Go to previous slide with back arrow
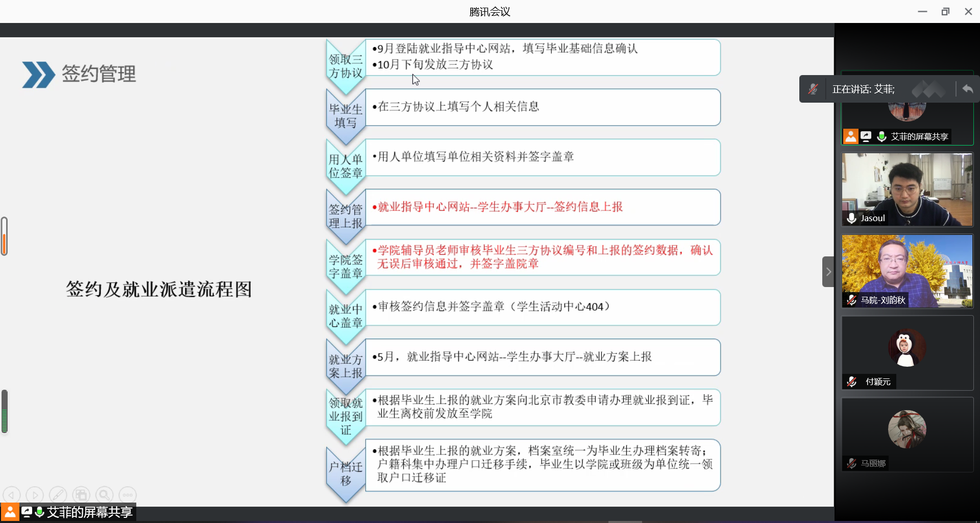 click(11, 494)
